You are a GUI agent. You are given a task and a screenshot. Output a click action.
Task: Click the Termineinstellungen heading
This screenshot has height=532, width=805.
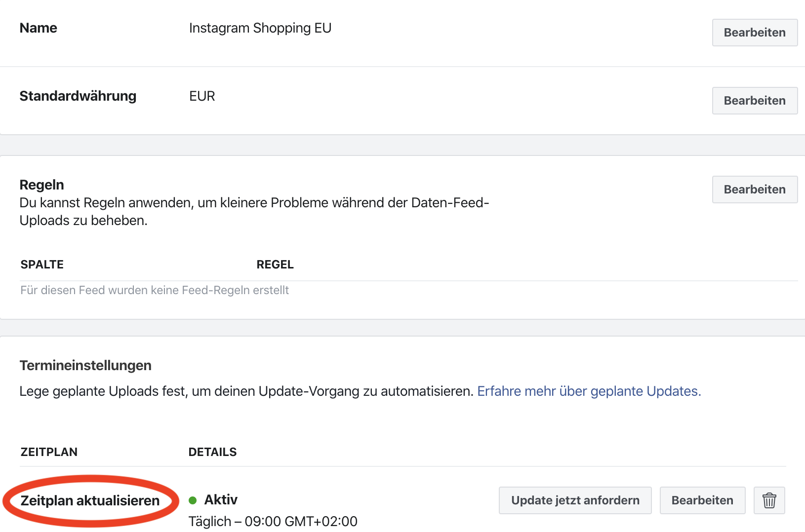[x=85, y=366]
